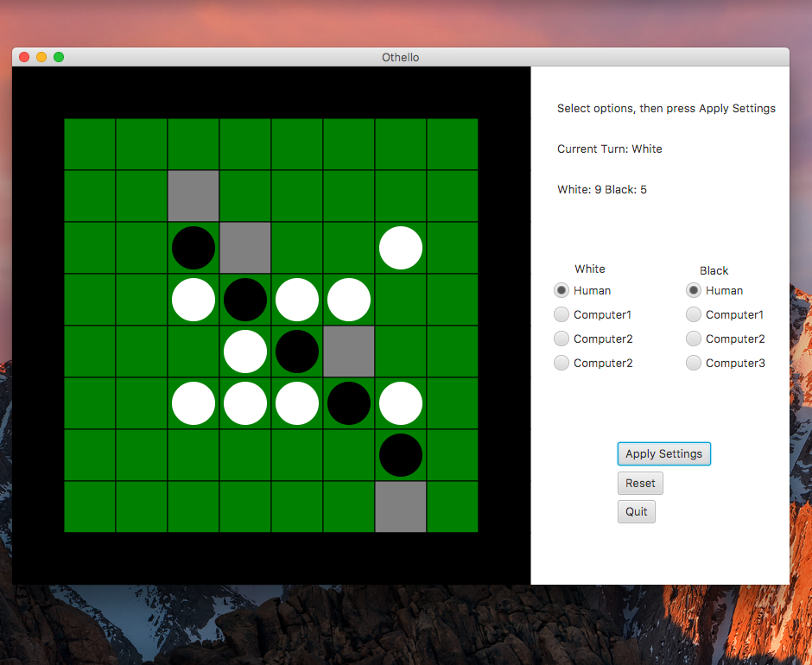The width and height of the screenshot is (812, 665).
Task: Click the black disc in the fifth board row
Action: [297, 351]
